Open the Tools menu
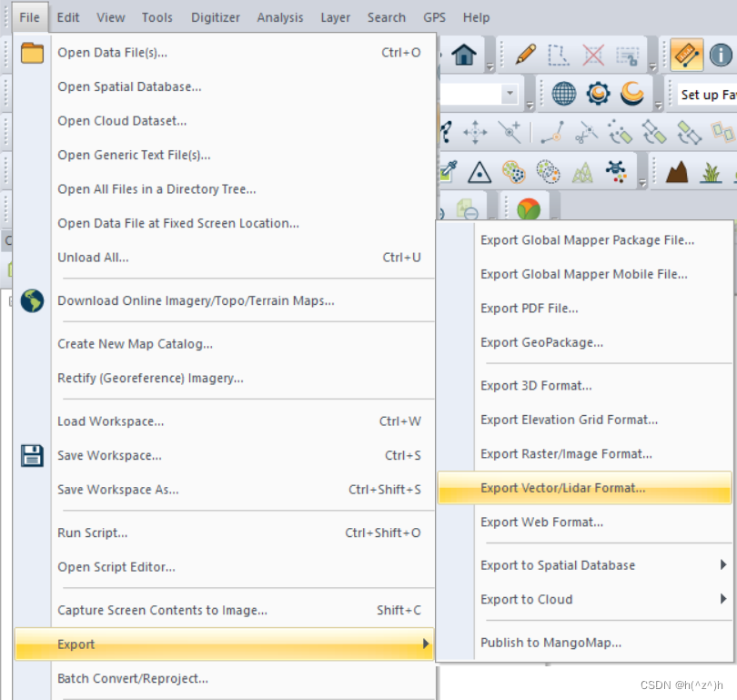The width and height of the screenshot is (737, 700). pos(157,17)
